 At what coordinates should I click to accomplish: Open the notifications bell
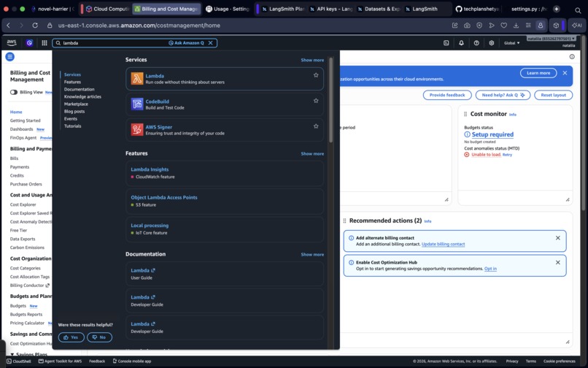click(x=461, y=43)
